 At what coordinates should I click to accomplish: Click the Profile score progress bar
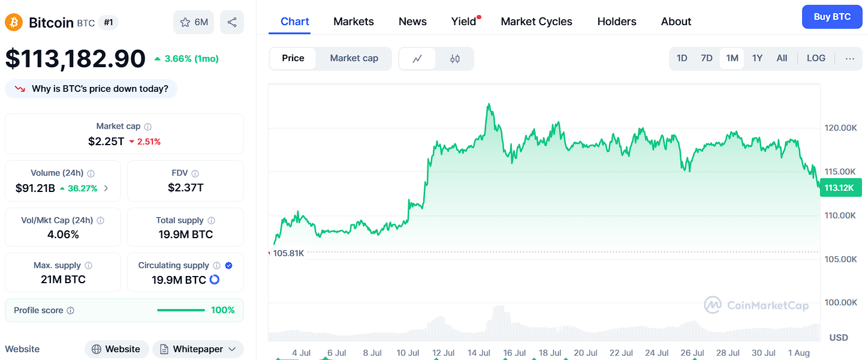pos(181,310)
